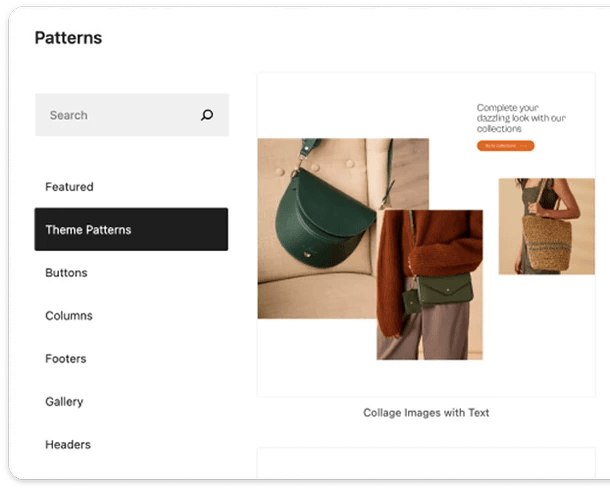The image size is (610, 488).
Task: Focus the Search patterns input field
Action: pyautogui.click(x=120, y=115)
